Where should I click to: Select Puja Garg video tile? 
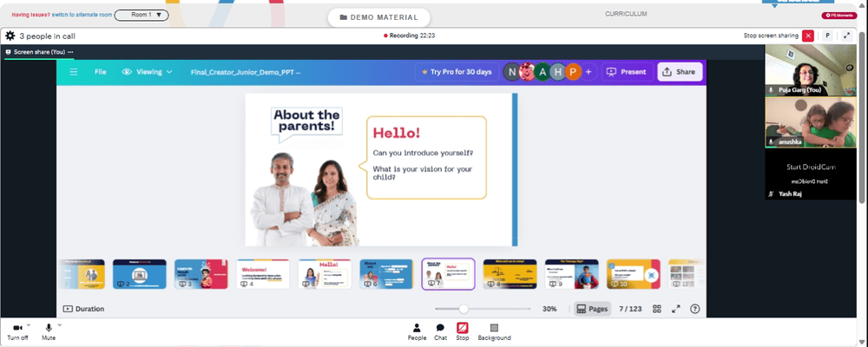pyautogui.click(x=811, y=70)
